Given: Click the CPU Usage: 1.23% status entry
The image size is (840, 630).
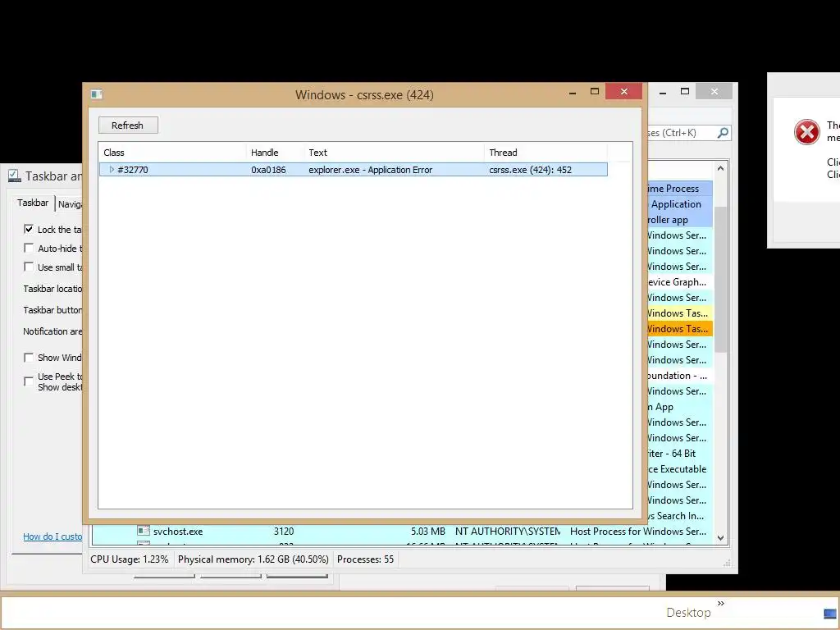Looking at the screenshot, I should [x=129, y=559].
